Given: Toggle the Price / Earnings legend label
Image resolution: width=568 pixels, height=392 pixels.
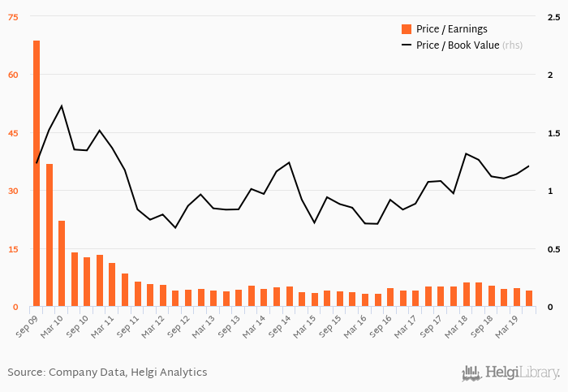Looking at the screenshot, I should (451, 29).
